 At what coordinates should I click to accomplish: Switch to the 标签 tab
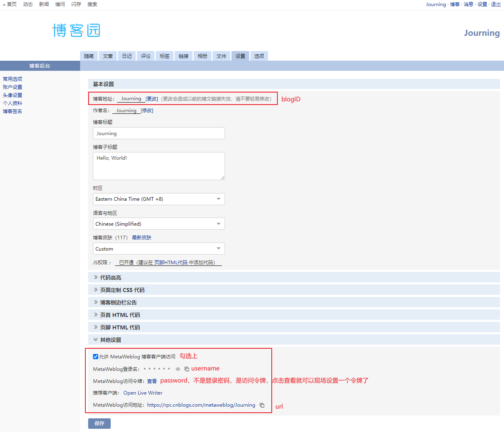[165, 56]
